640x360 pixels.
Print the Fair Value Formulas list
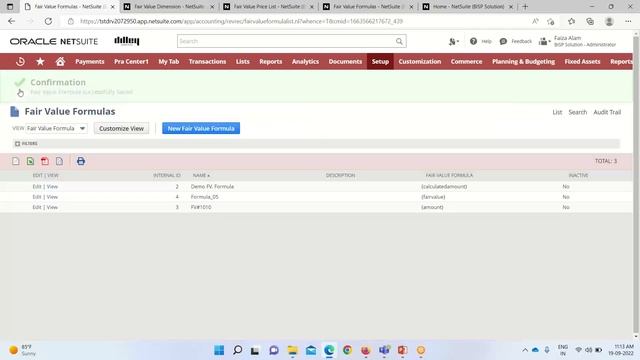(81, 161)
